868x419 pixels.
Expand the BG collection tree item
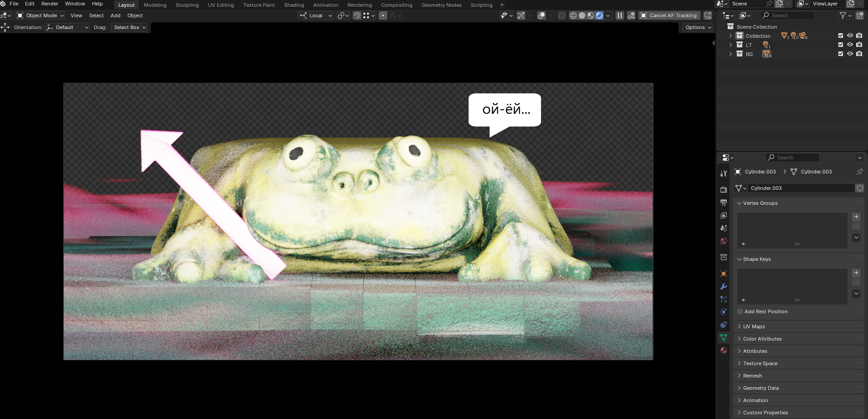tap(731, 54)
